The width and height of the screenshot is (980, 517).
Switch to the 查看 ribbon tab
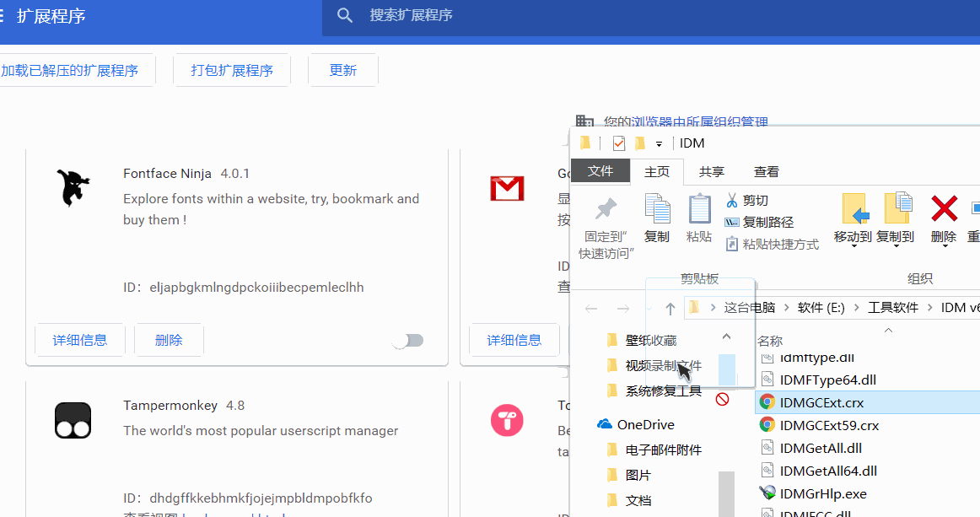(766, 171)
